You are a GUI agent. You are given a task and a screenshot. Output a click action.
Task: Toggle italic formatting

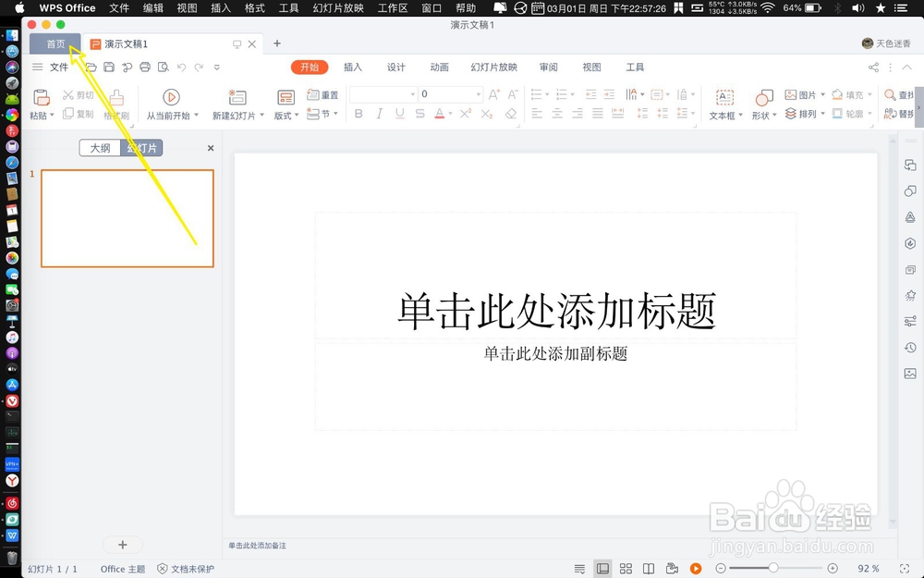pyautogui.click(x=378, y=114)
